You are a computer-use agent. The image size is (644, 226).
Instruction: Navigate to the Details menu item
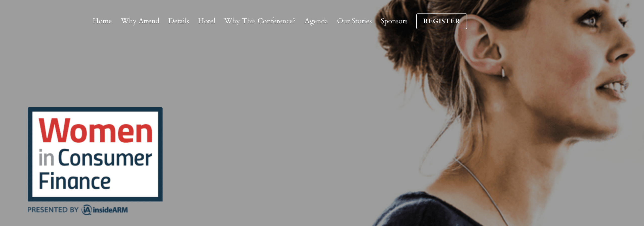pos(179,21)
